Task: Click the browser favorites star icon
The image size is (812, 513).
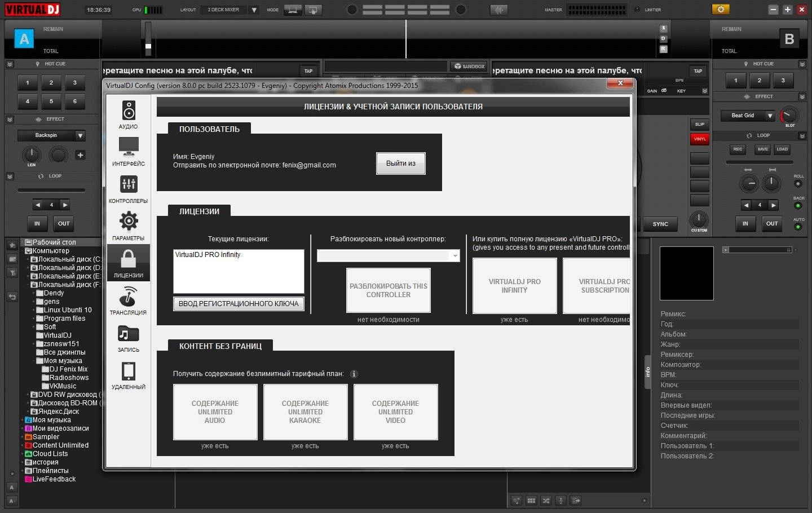Action: point(12,245)
